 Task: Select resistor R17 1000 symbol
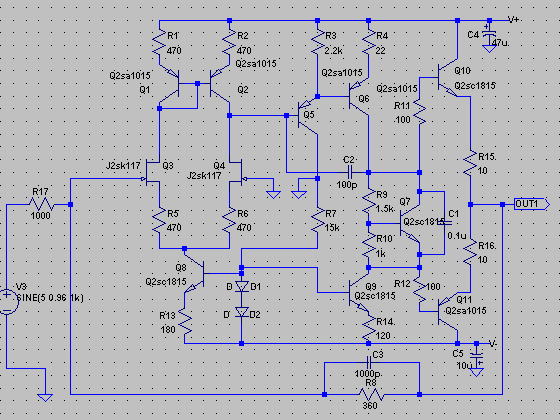[x=41, y=205]
